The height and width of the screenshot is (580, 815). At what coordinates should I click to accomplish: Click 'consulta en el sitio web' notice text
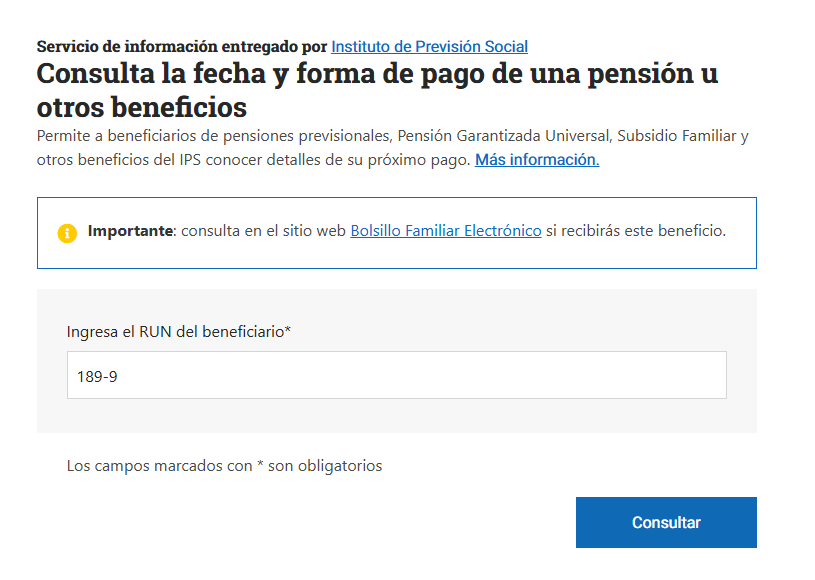pos(263,231)
